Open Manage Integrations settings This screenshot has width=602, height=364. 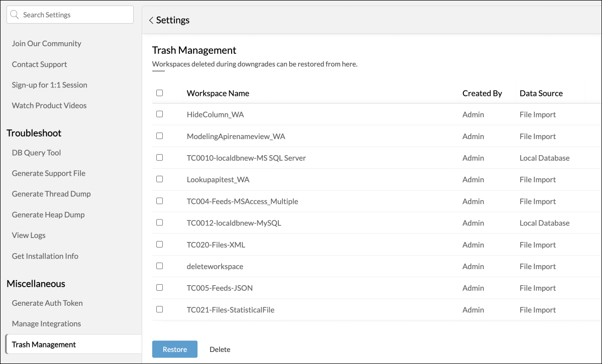(x=46, y=324)
